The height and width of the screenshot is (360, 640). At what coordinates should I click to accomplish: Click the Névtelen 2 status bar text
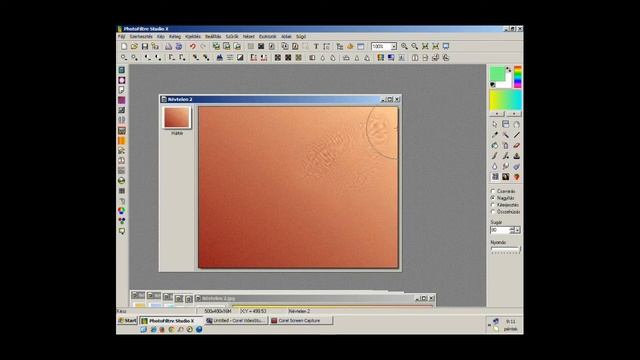point(299,311)
